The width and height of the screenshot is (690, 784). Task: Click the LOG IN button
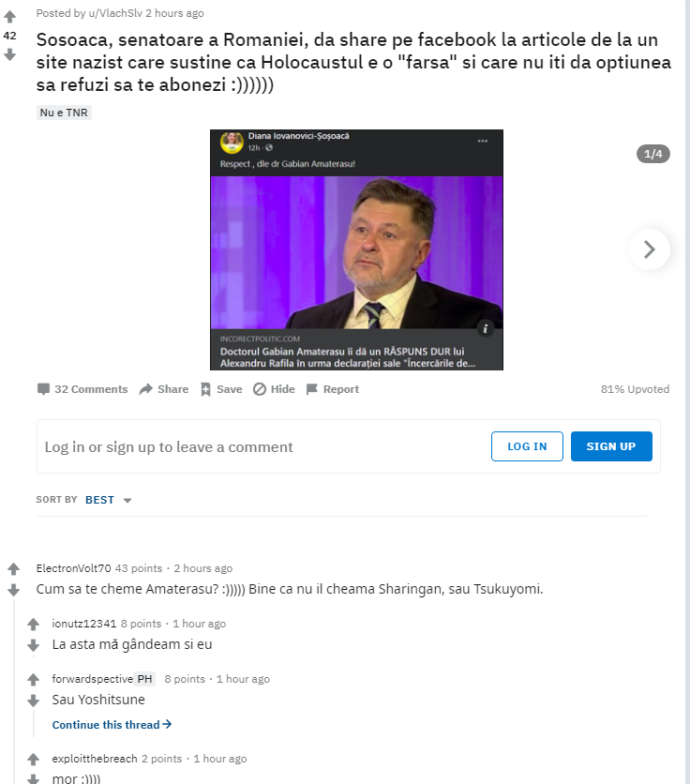(x=527, y=446)
